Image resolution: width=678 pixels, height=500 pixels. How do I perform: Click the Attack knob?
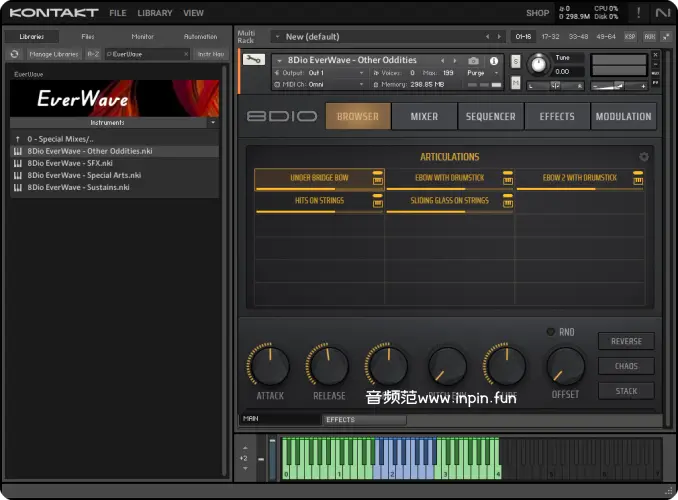[x=269, y=366]
